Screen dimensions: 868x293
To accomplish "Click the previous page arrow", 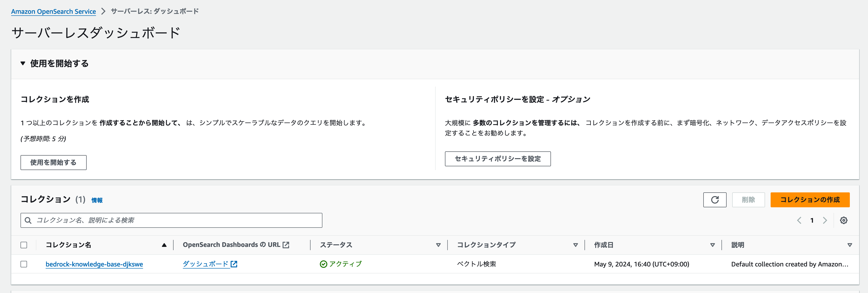I will coord(799,220).
